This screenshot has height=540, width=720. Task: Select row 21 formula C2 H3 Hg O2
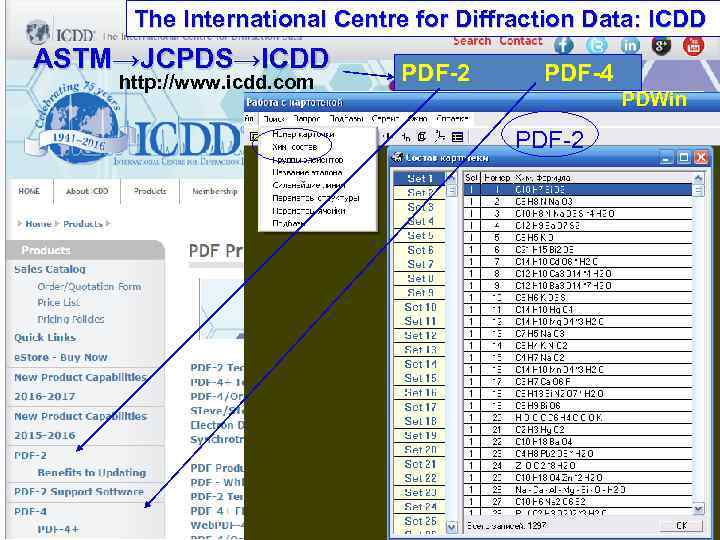[x=578, y=429]
